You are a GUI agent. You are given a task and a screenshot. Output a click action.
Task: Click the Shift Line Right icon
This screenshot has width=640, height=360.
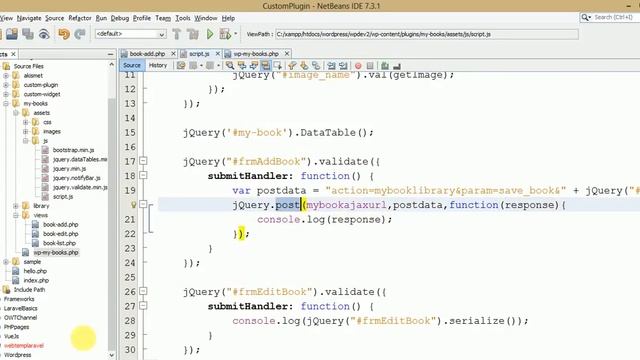343,65
